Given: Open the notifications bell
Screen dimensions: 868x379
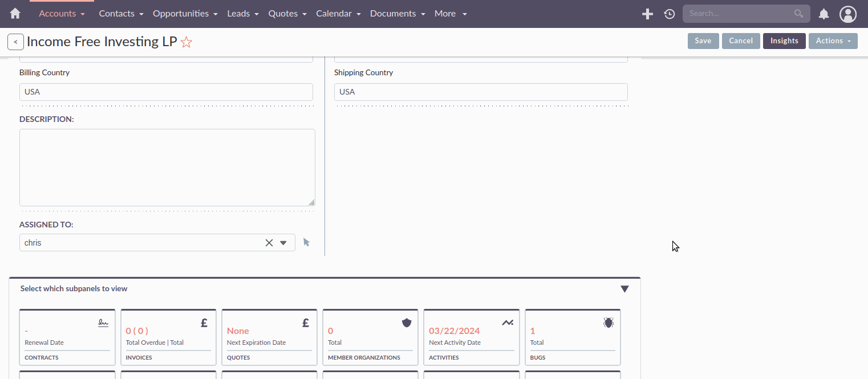Looking at the screenshot, I should pyautogui.click(x=824, y=14).
